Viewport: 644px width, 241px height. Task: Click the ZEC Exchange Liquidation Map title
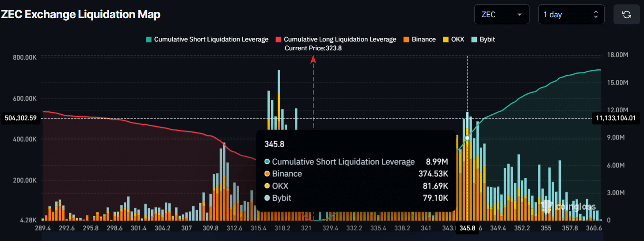coord(80,15)
